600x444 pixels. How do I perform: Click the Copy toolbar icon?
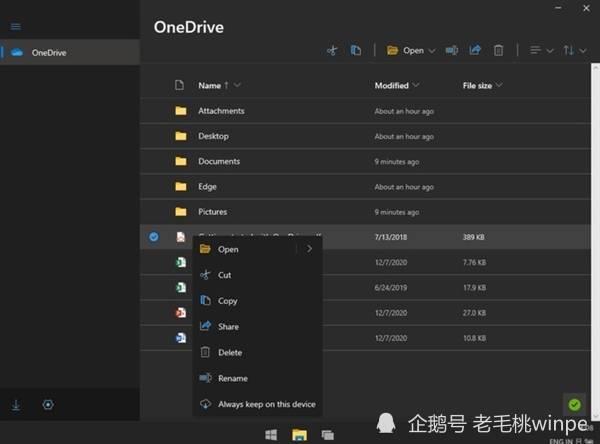pyautogui.click(x=355, y=50)
